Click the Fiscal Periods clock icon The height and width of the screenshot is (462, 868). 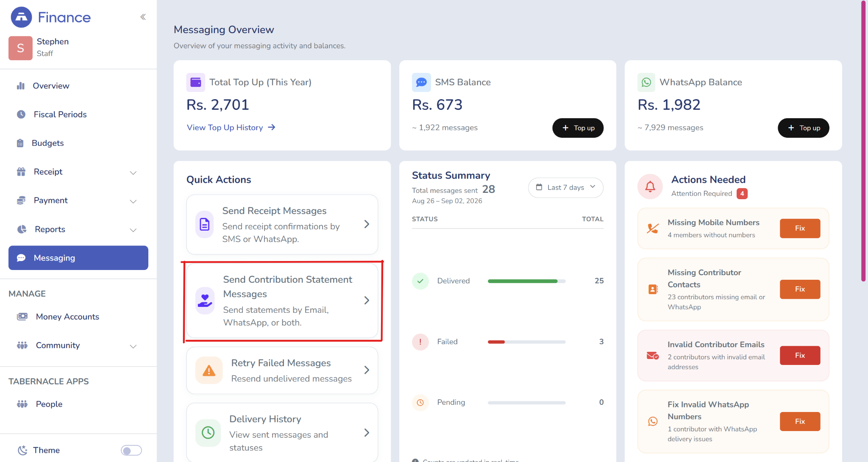click(x=21, y=114)
